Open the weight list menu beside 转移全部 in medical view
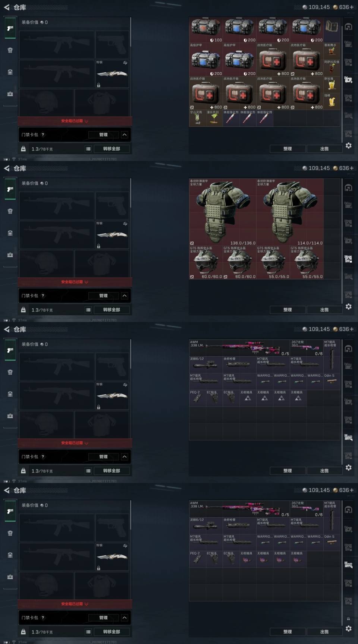358x644 pixels. [88, 149]
